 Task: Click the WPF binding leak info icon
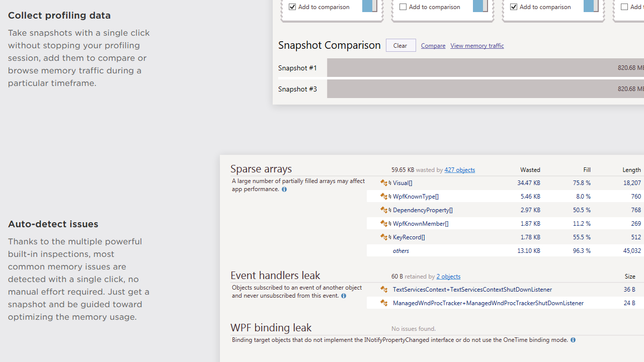coord(573,340)
